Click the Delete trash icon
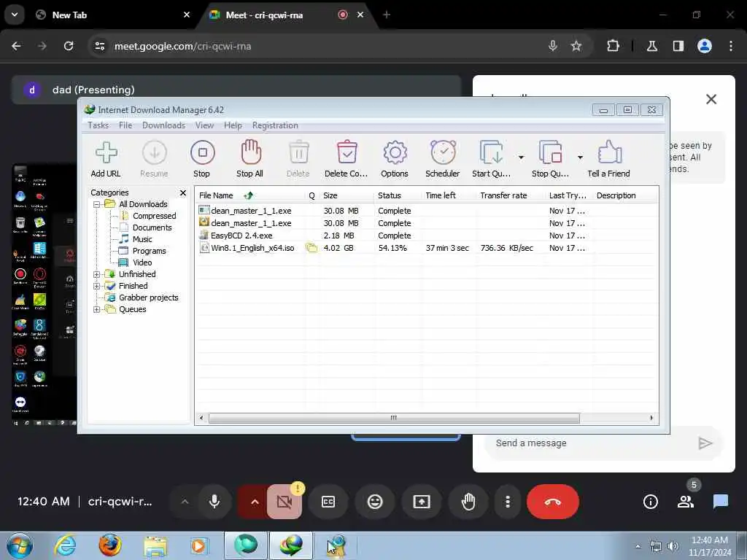This screenshot has width=747, height=560. tap(298, 153)
